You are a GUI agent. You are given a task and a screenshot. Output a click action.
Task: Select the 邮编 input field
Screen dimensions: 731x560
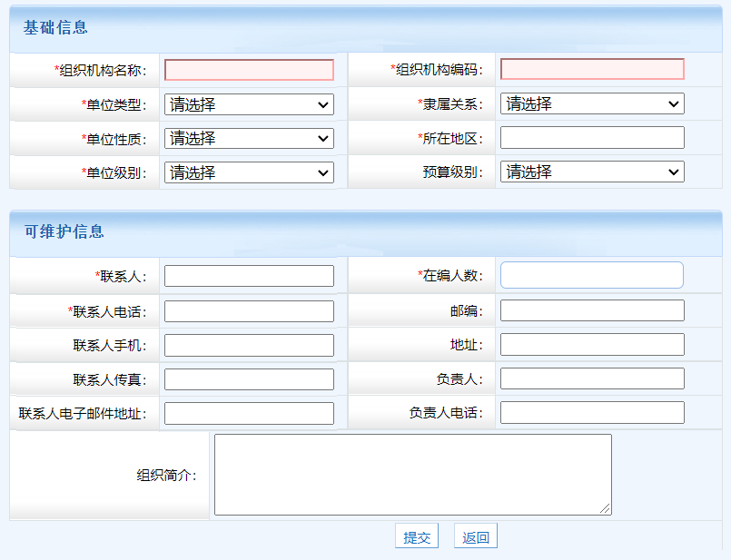click(592, 310)
